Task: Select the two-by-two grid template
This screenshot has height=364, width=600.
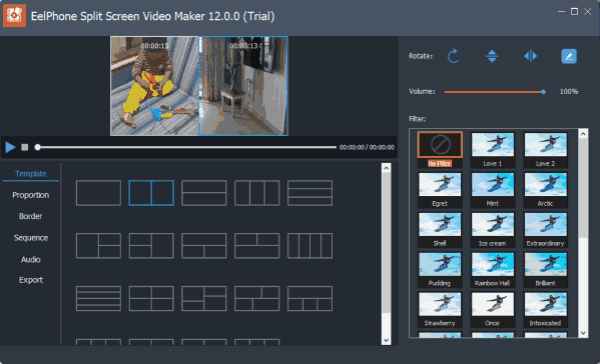Action: 151,298
